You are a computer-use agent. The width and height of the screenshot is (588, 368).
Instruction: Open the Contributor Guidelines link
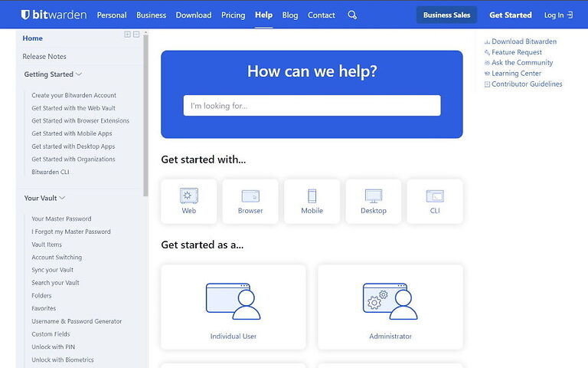click(x=527, y=84)
